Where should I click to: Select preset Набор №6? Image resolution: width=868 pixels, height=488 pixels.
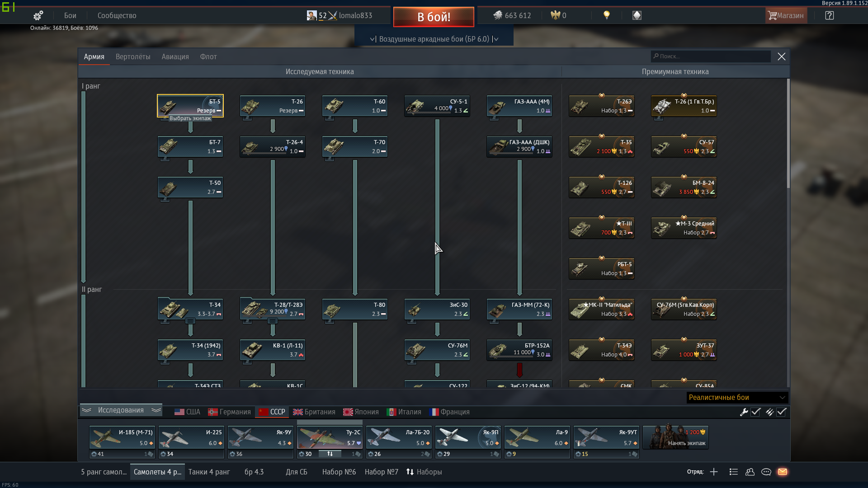(339, 472)
